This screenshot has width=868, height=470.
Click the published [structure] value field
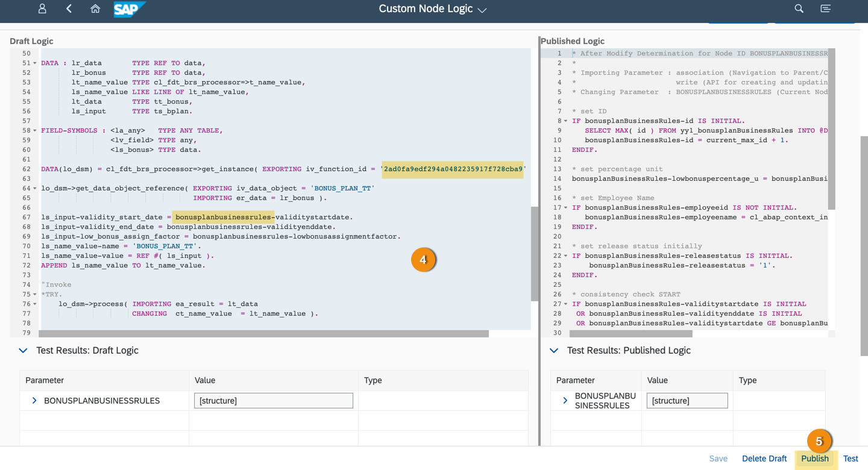(x=687, y=401)
